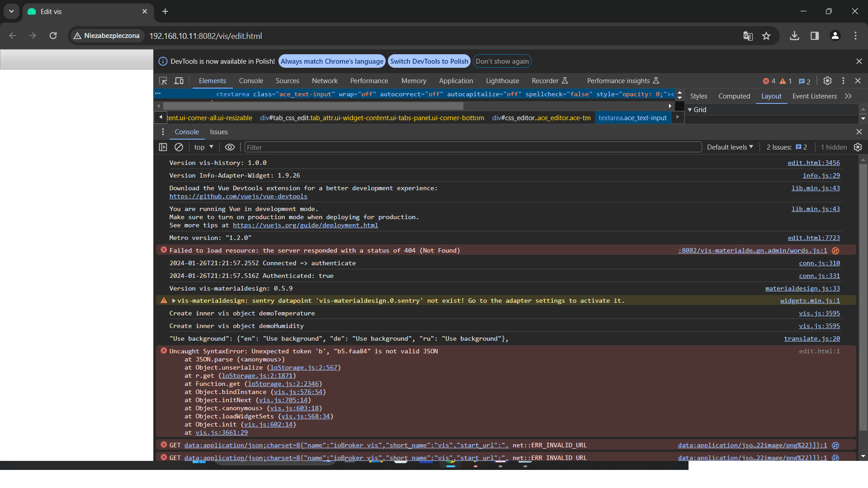The image size is (868, 488).
Task: Toggle Chrome side panel icon
Action: [815, 36]
